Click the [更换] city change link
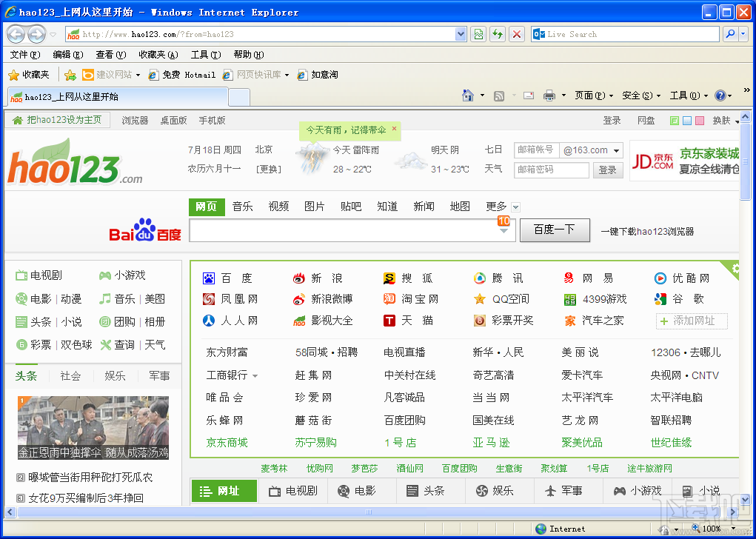This screenshot has height=539, width=756. pos(269,170)
